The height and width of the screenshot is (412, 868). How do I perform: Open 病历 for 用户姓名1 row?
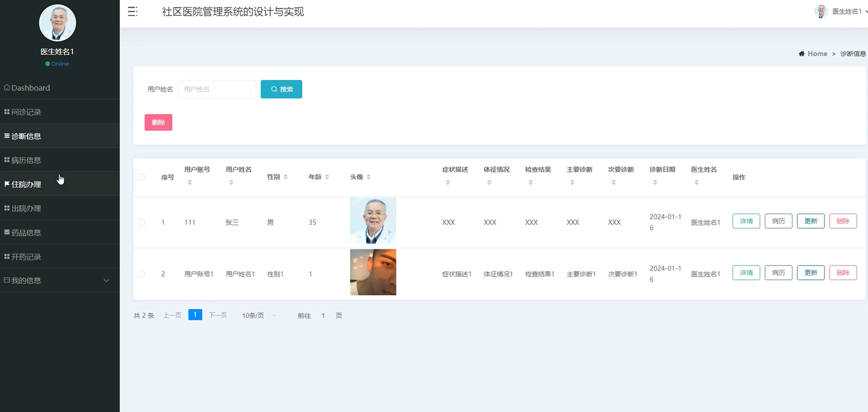click(x=778, y=273)
